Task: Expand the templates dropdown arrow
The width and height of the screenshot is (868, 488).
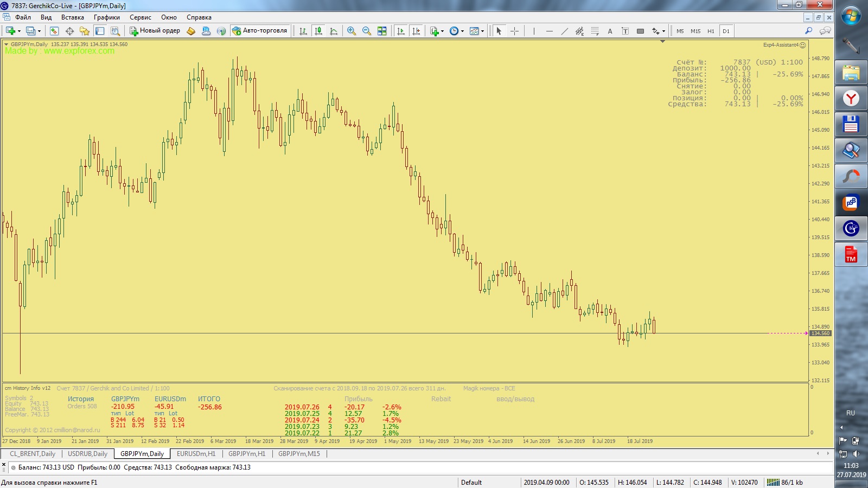Action: tap(483, 31)
